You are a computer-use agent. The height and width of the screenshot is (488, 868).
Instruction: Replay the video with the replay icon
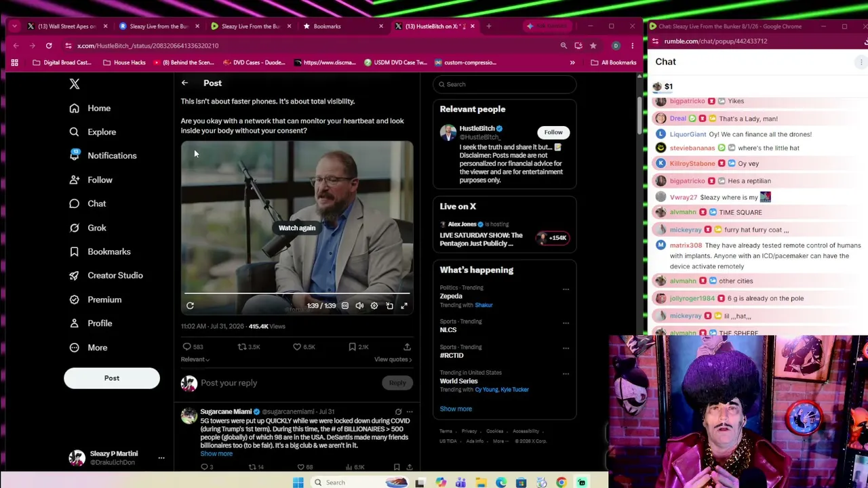tap(190, 306)
